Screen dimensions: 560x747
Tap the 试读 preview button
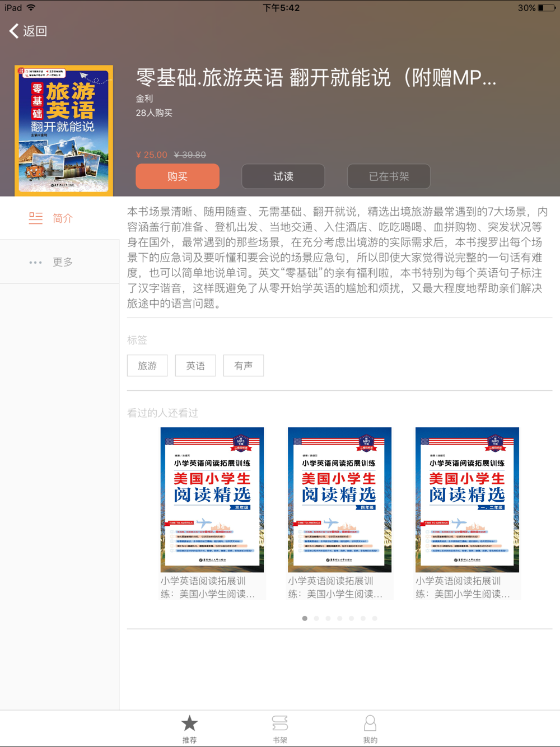tap(283, 176)
